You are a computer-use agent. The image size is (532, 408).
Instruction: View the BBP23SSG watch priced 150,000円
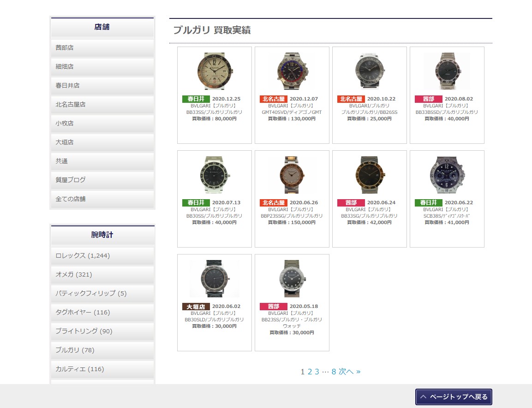292,175
